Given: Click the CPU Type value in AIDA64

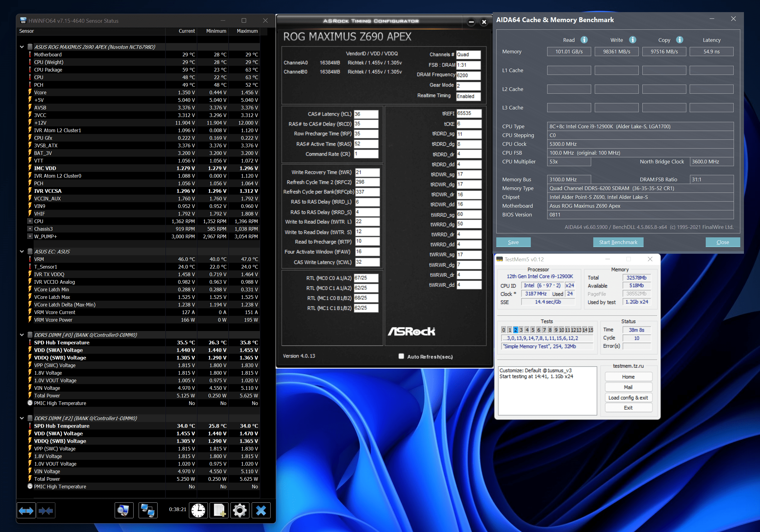Looking at the screenshot, I should (x=640, y=126).
